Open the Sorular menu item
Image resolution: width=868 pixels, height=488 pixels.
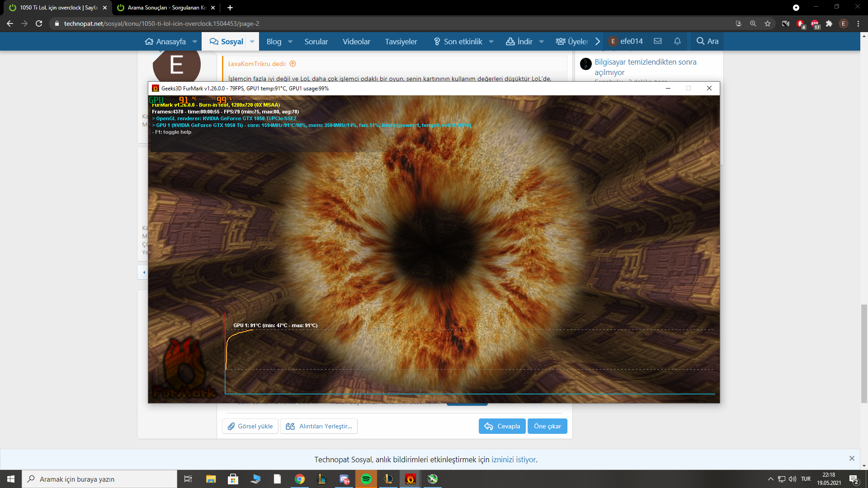tap(316, 42)
